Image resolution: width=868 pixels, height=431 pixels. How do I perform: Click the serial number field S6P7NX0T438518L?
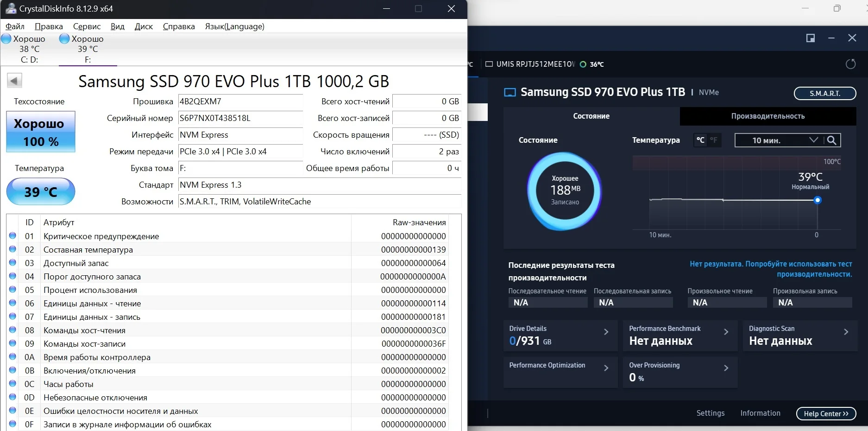[240, 118]
